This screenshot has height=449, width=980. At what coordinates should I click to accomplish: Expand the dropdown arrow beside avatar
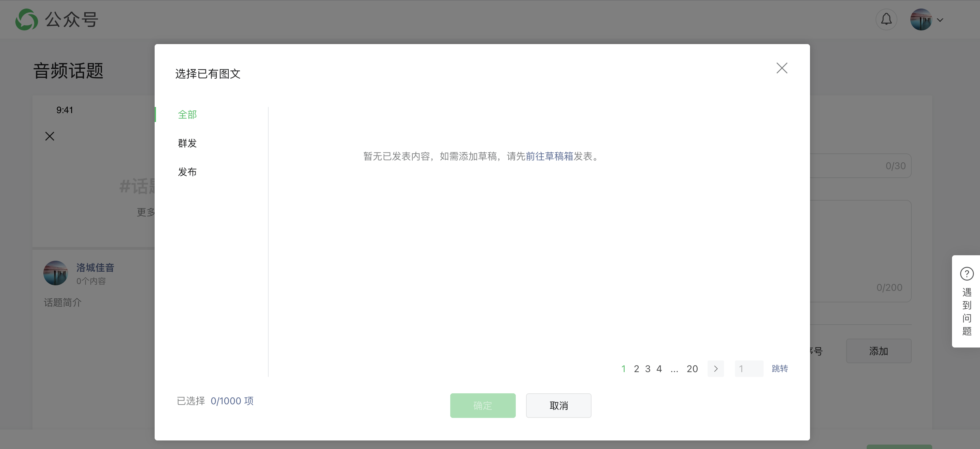pyautogui.click(x=940, y=20)
